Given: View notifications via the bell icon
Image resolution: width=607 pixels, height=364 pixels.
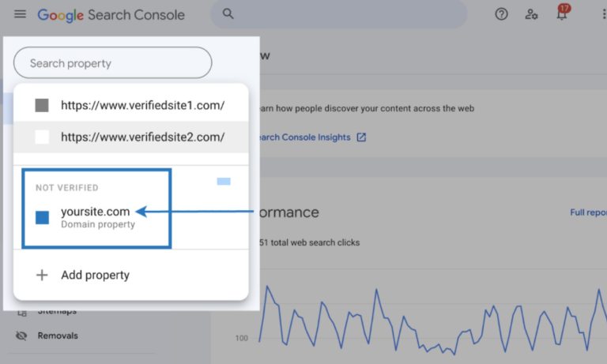Looking at the screenshot, I should point(562,14).
